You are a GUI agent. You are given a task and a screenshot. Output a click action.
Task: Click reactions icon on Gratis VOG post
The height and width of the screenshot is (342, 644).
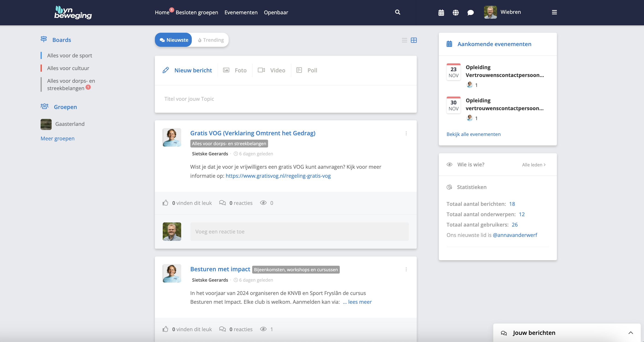point(222,203)
